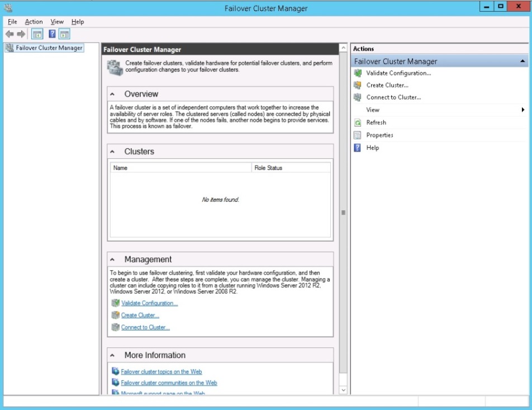Toggle the console tree toolbar icon
The width and height of the screenshot is (532, 410).
(x=37, y=34)
